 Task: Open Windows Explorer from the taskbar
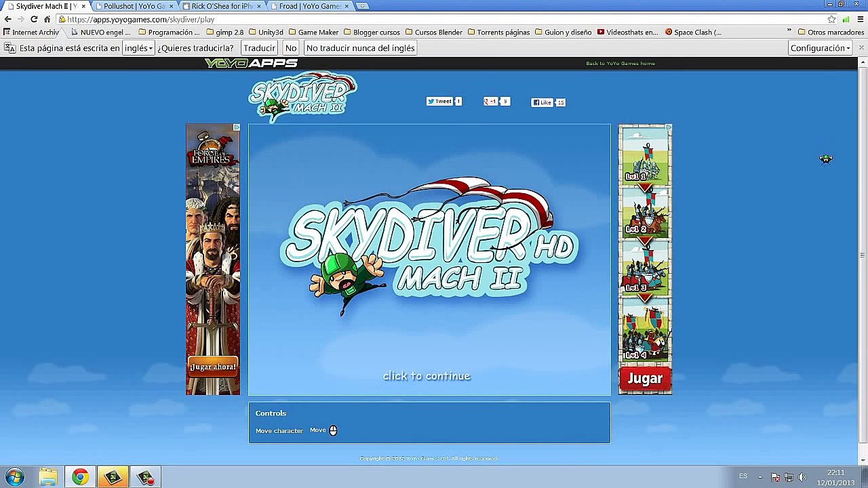point(47,477)
